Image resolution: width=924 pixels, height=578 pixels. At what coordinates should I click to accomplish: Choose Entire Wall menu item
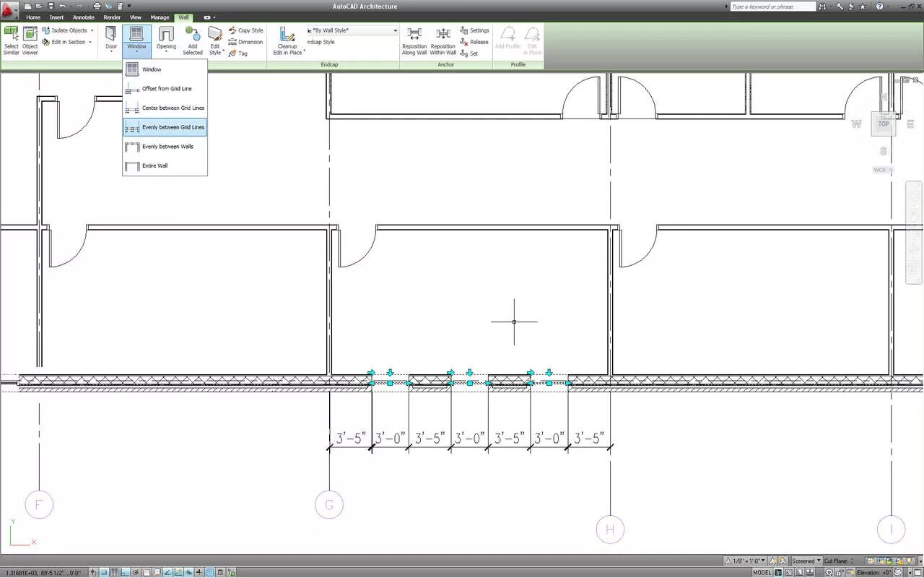pos(165,165)
